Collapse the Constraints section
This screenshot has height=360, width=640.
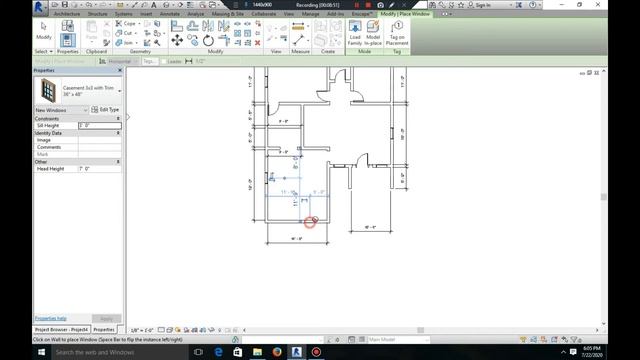coord(118,118)
